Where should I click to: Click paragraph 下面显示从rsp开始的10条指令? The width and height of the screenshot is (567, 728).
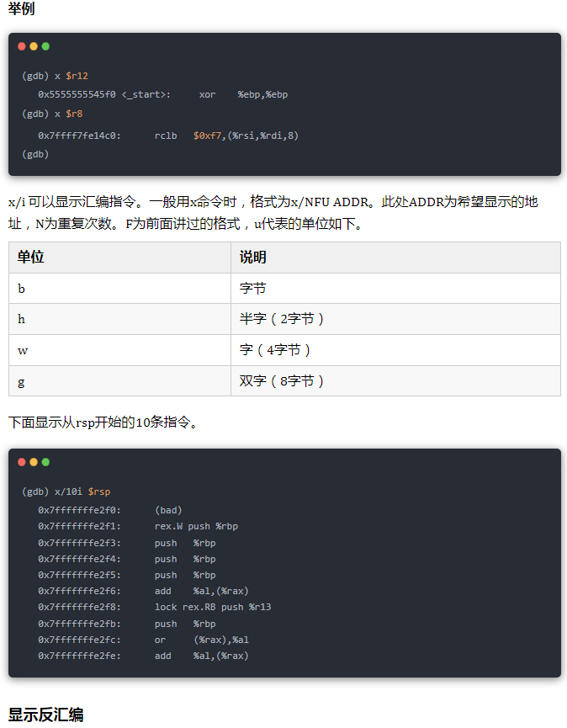(x=103, y=422)
